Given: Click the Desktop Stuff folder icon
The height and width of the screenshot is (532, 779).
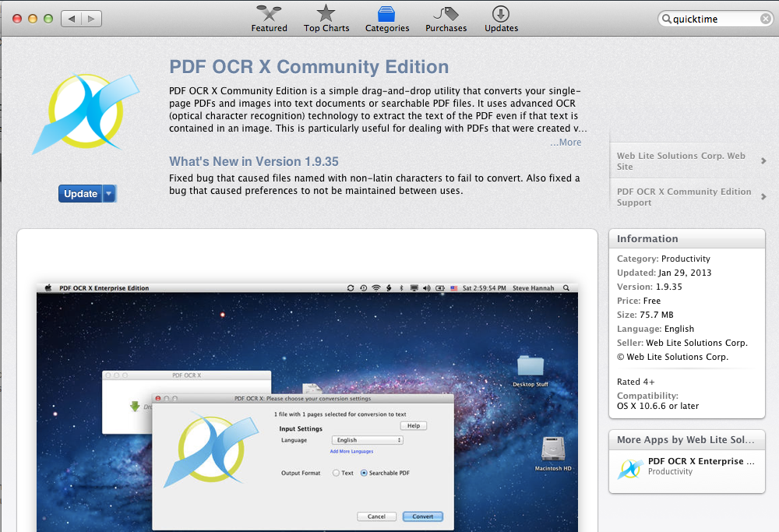Looking at the screenshot, I should (x=530, y=366).
